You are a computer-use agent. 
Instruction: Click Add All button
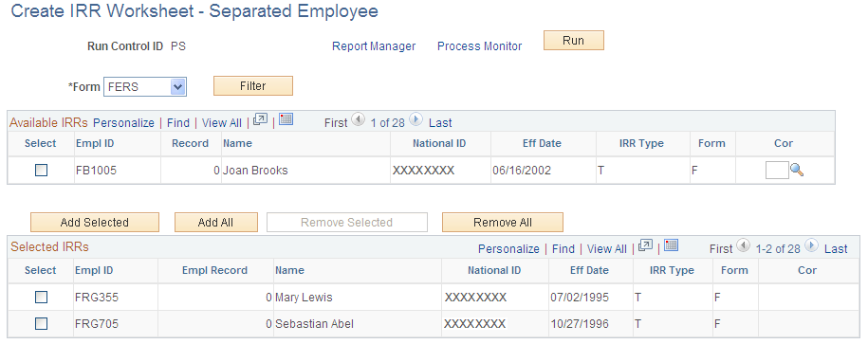click(216, 223)
